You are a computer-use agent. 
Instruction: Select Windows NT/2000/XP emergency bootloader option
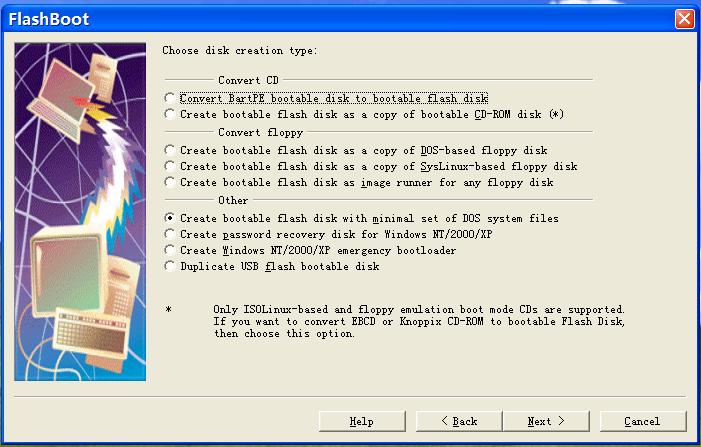point(170,251)
